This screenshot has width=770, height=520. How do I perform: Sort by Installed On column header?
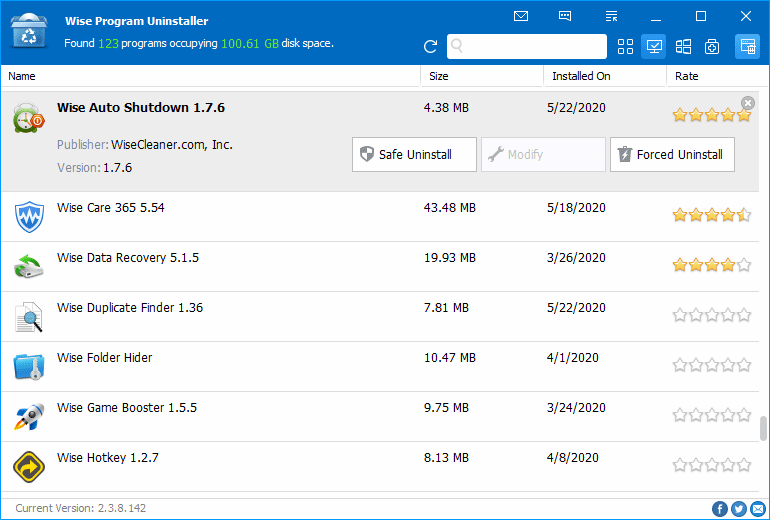[605, 76]
